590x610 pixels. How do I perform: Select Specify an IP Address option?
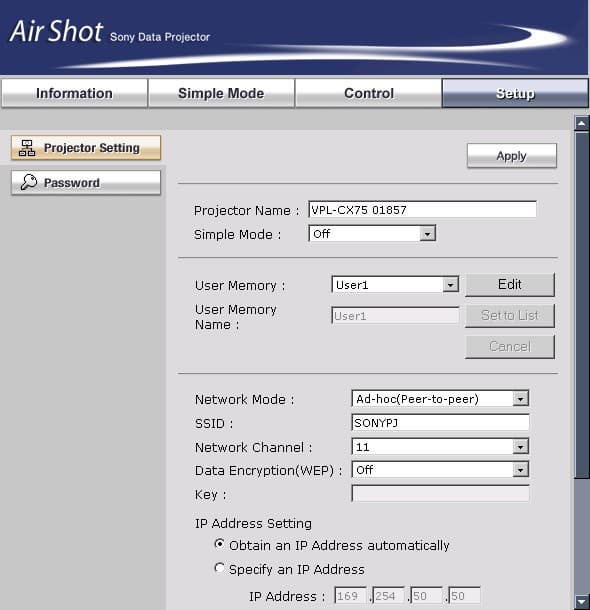pos(219,568)
